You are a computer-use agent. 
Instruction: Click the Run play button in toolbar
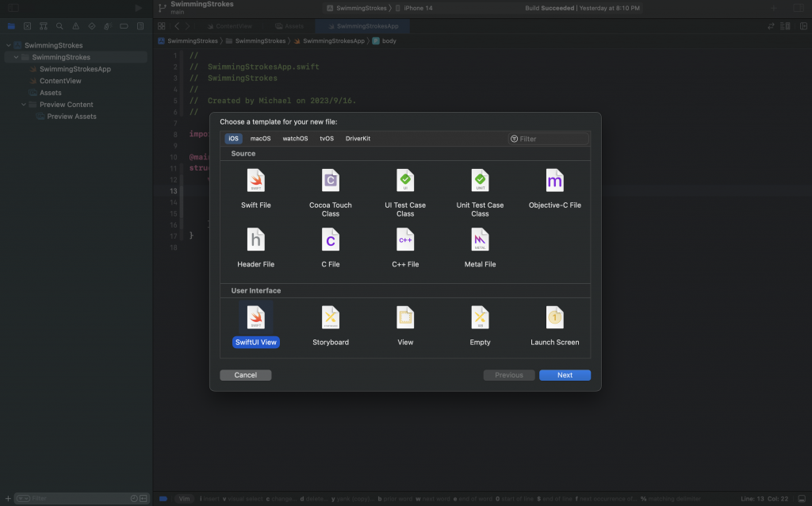[x=138, y=8]
